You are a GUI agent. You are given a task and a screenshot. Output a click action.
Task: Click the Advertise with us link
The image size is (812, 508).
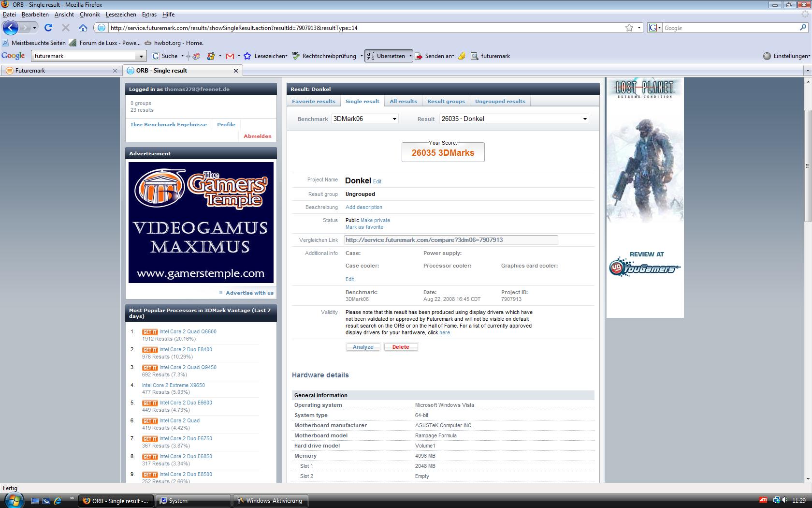tap(249, 293)
